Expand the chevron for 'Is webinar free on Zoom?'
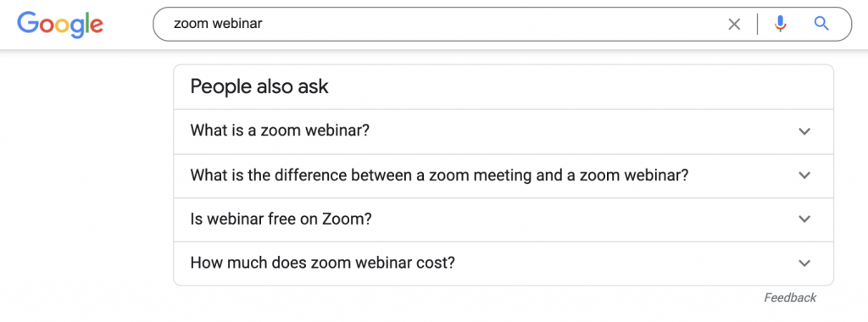The width and height of the screenshot is (868, 322). click(x=804, y=219)
